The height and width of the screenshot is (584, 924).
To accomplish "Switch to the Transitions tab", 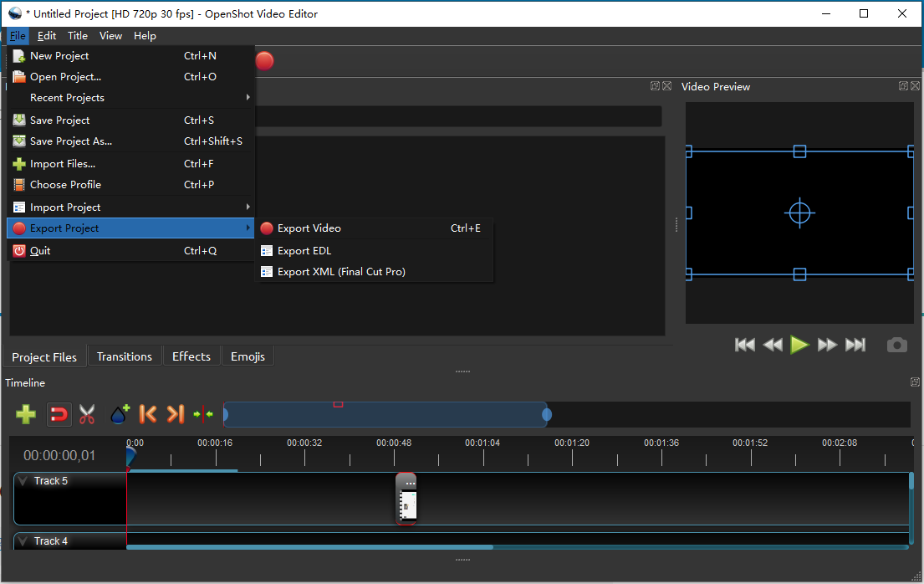I will pos(125,356).
